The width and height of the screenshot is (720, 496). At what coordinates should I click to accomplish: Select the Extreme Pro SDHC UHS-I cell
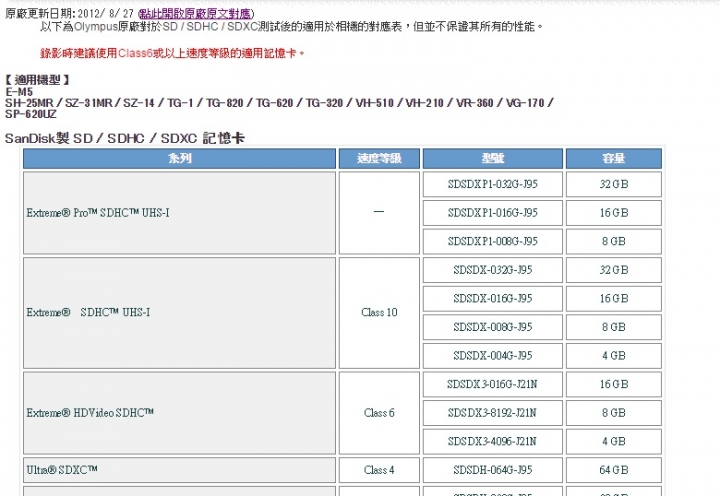coord(180,213)
